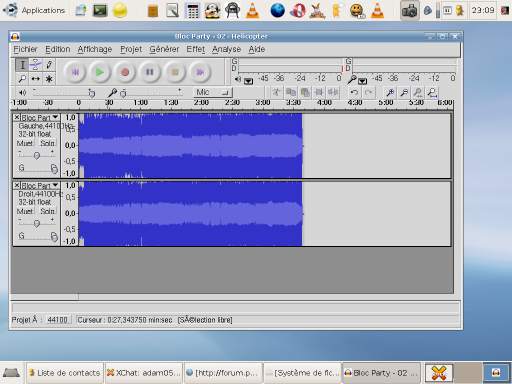Image resolution: width=512 pixels, height=384 pixels.
Task: Open the Effet menu
Action: [196, 49]
